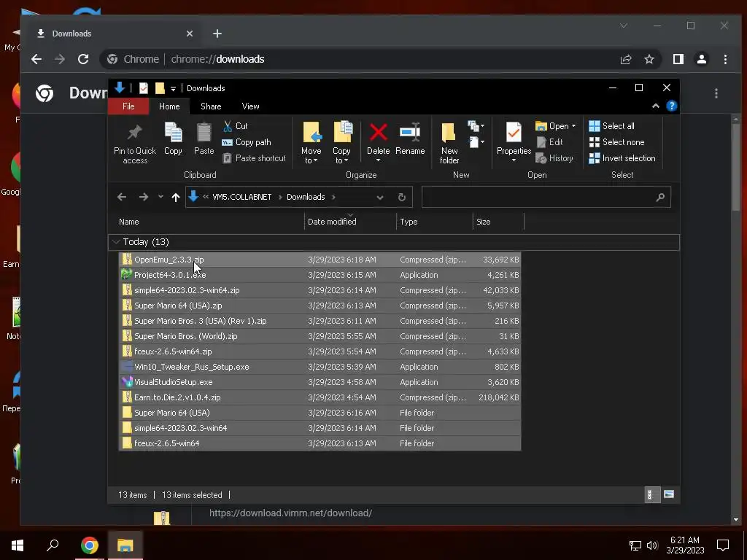
Task: Switch to the Home ribbon tab
Action: point(169,106)
